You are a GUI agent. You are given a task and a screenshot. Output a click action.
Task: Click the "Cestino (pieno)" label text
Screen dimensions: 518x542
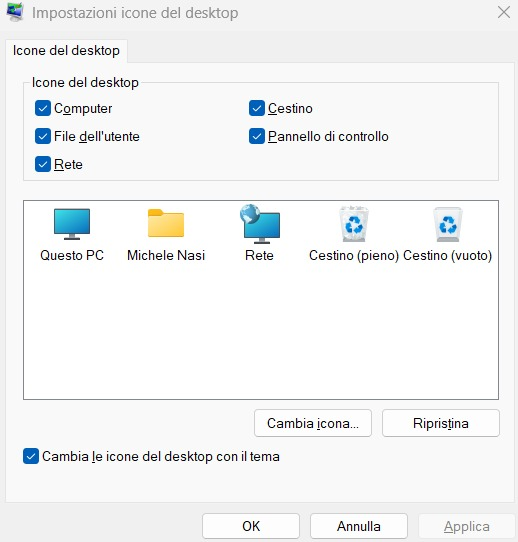pos(354,256)
